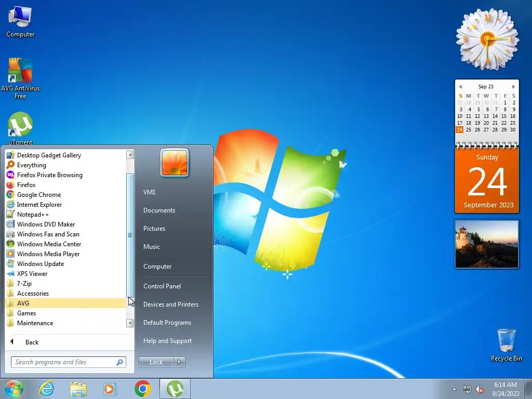Show hidden system tray icons
This screenshot has height=399, width=532.
coord(454,389)
